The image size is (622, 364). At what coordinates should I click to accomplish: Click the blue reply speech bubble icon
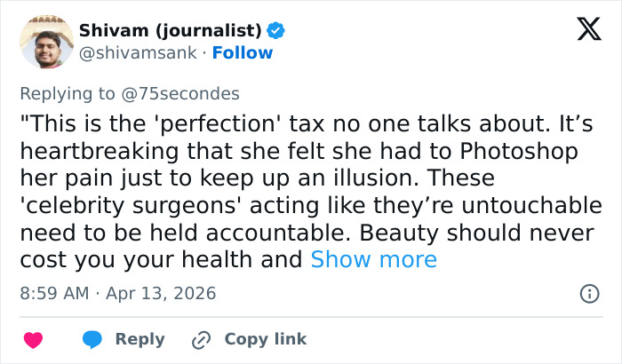pos(92,339)
